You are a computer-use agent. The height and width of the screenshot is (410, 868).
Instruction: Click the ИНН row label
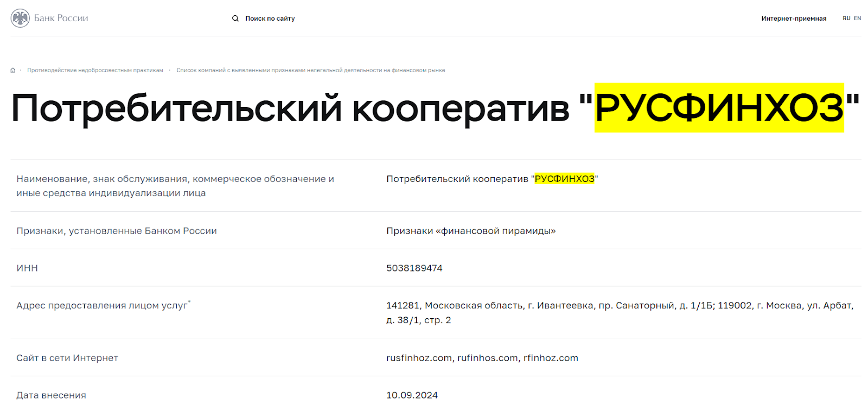coord(27,268)
